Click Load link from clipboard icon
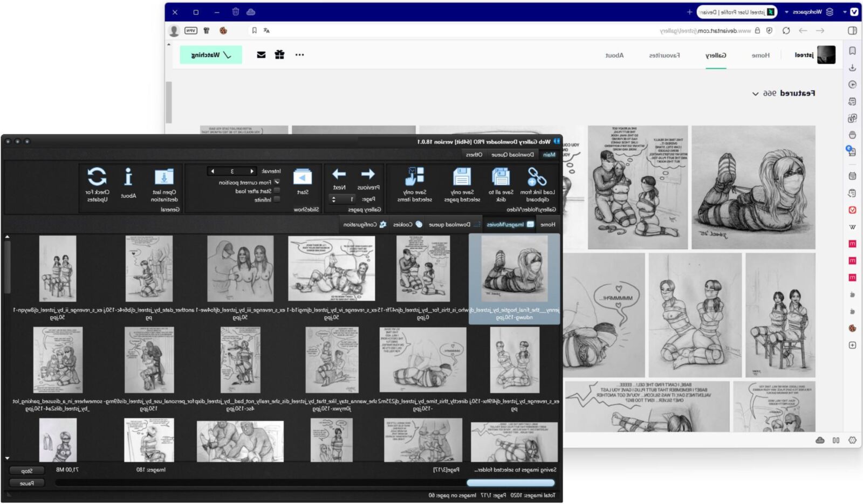863x504 pixels. tap(537, 177)
